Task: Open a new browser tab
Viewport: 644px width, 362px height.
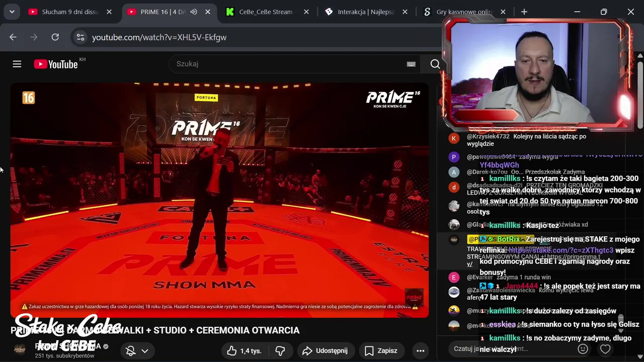Action: [524, 12]
